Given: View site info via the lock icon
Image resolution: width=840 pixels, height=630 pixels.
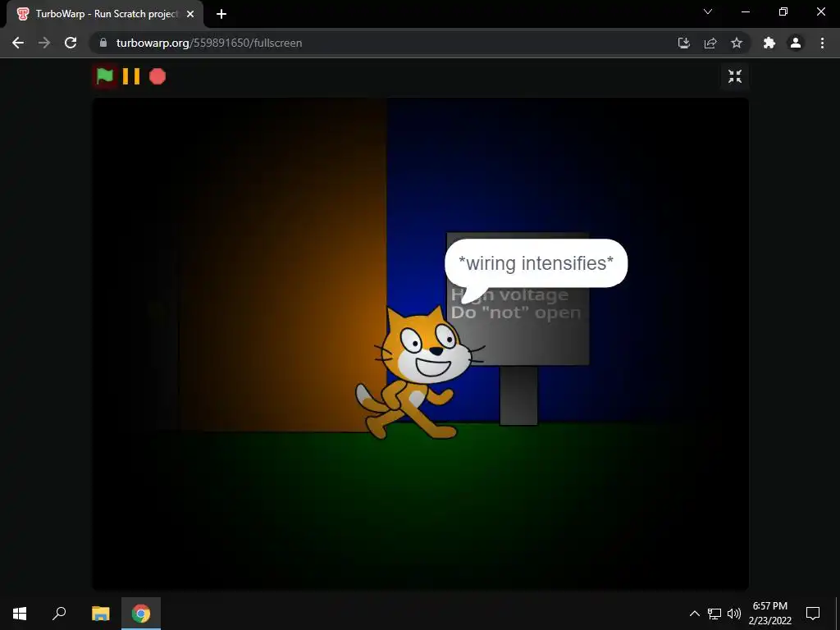Looking at the screenshot, I should (103, 43).
